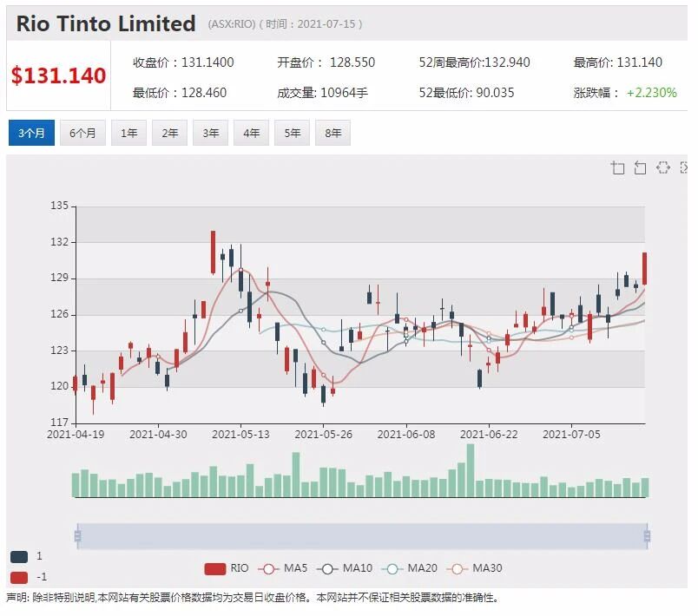This screenshot has height=616, width=698.
Task: Click the right handle of data zoom slider
Action: [x=647, y=535]
